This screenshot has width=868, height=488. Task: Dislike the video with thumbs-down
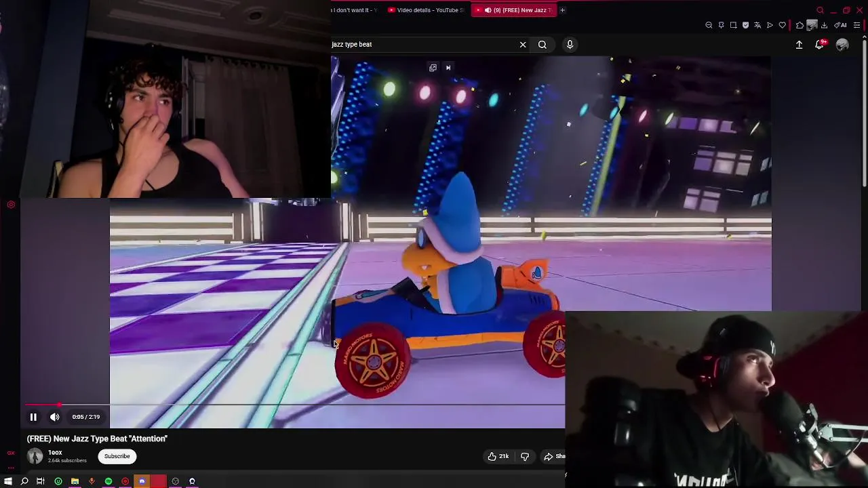tap(525, 457)
